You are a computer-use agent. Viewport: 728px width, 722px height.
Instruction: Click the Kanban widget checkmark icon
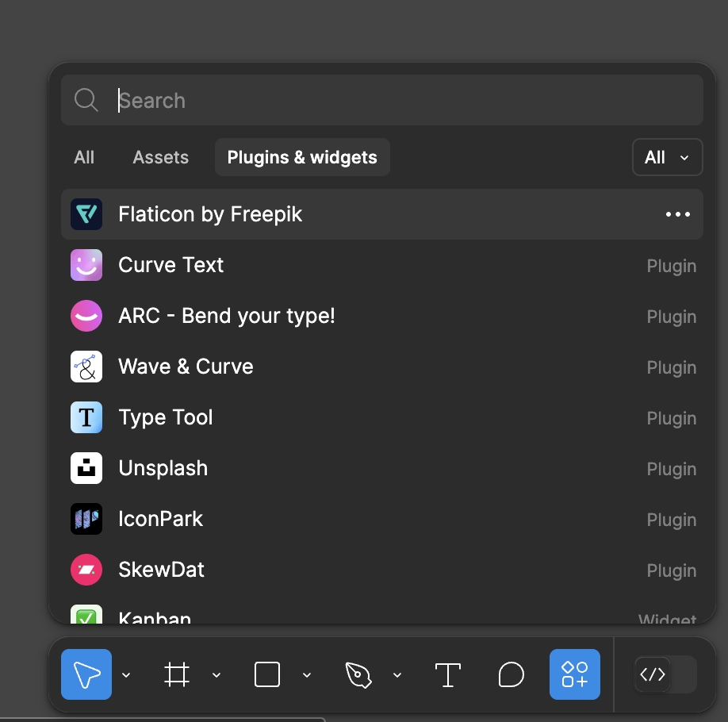click(86, 614)
